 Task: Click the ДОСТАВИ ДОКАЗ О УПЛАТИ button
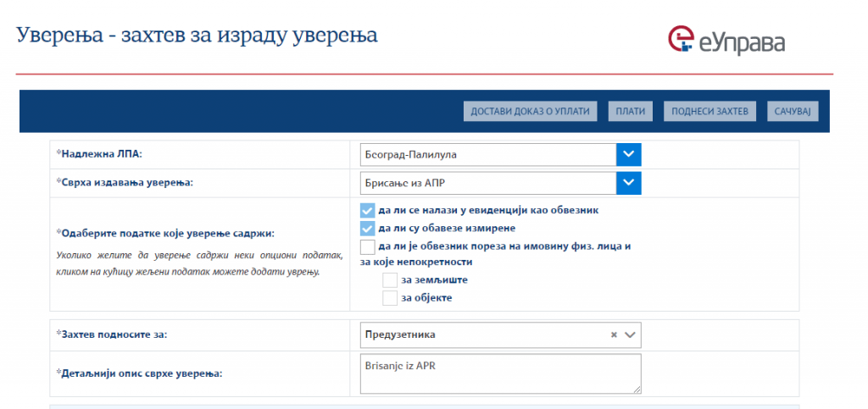click(x=531, y=111)
